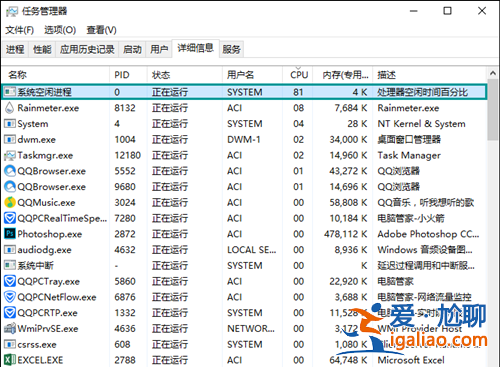This screenshot has height=367, width=500.
Task: Click the QQPCTray.exe shield icon
Action: (10, 281)
